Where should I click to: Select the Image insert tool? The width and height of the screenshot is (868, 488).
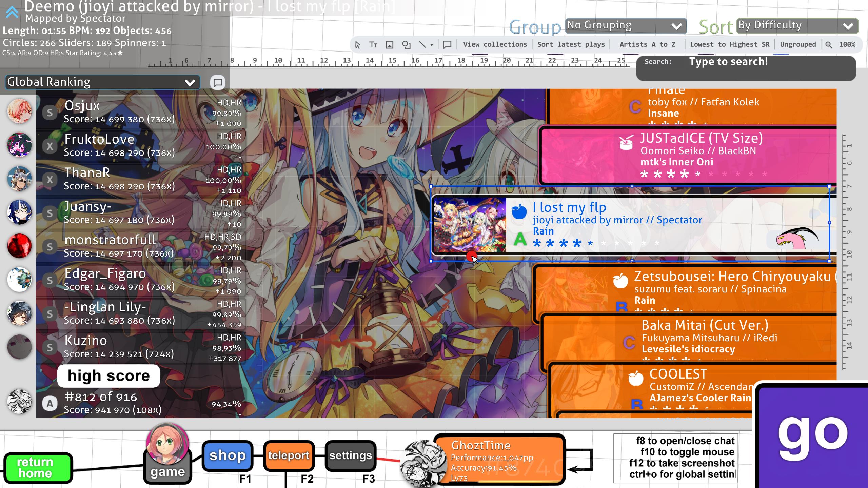[x=390, y=45]
